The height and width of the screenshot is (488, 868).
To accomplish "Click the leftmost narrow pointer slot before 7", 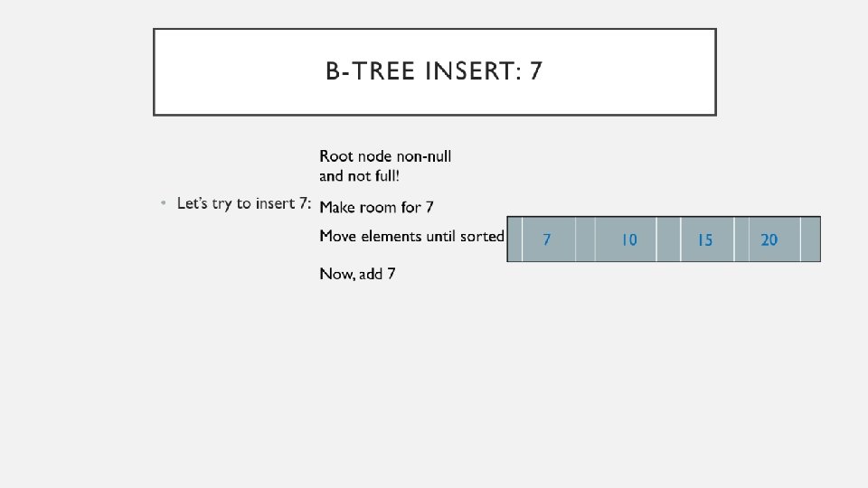I will pos(515,239).
